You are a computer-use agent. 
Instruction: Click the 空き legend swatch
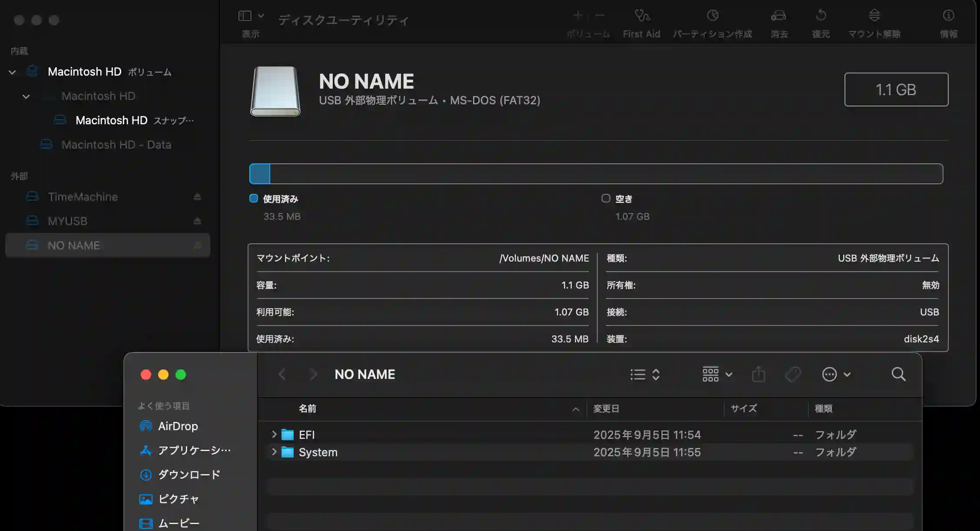pyautogui.click(x=606, y=198)
